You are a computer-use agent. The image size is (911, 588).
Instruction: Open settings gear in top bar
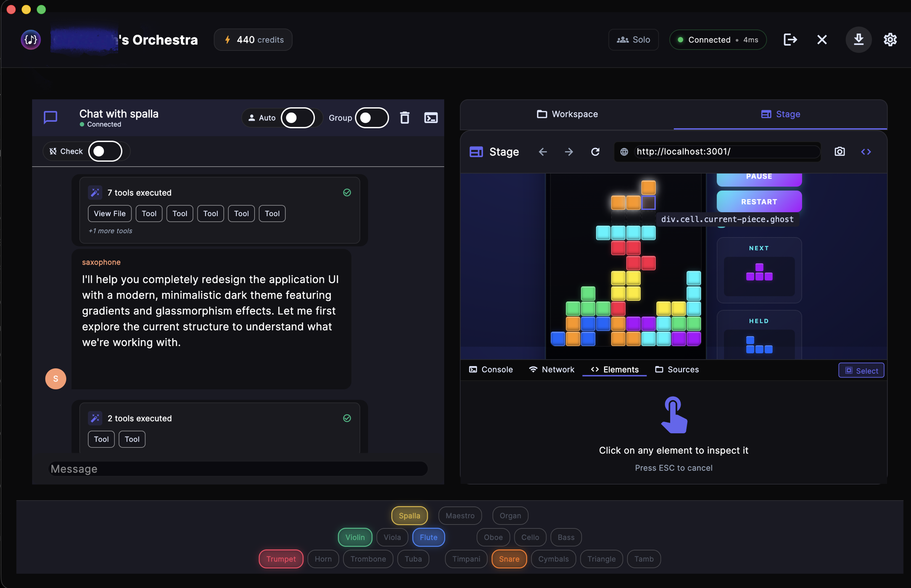(890, 40)
